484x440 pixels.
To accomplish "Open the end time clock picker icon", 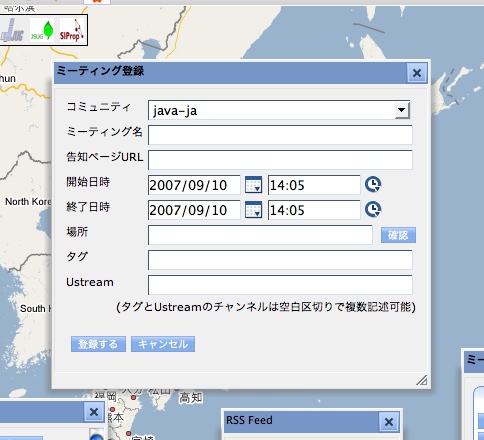I will [373, 209].
